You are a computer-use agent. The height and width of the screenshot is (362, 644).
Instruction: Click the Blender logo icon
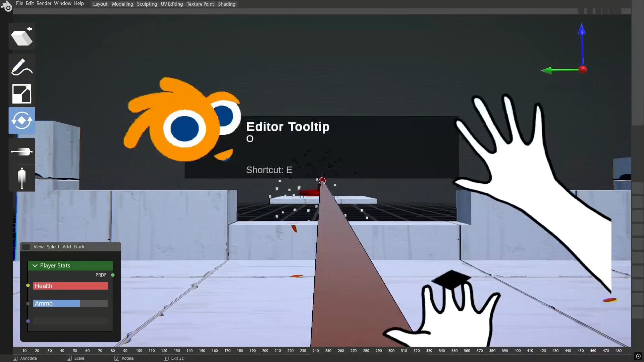[6, 6]
